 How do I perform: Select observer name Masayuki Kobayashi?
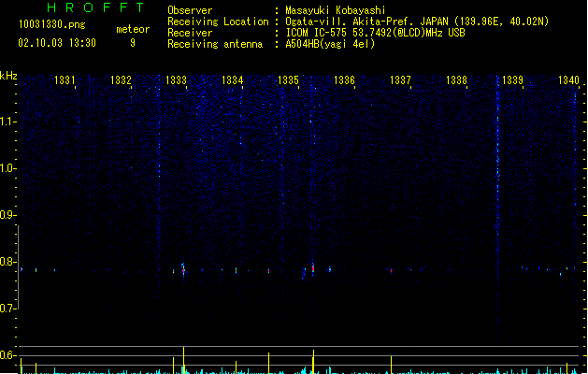point(336,10)
